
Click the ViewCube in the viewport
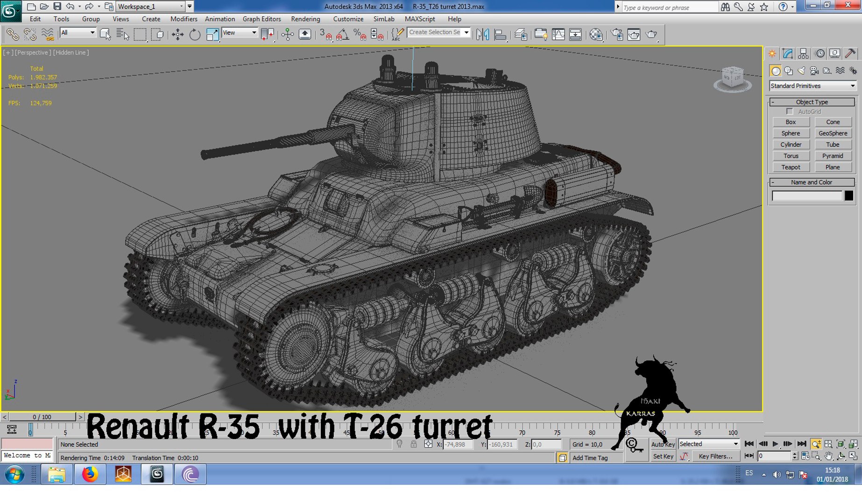[x=732, y=78]
